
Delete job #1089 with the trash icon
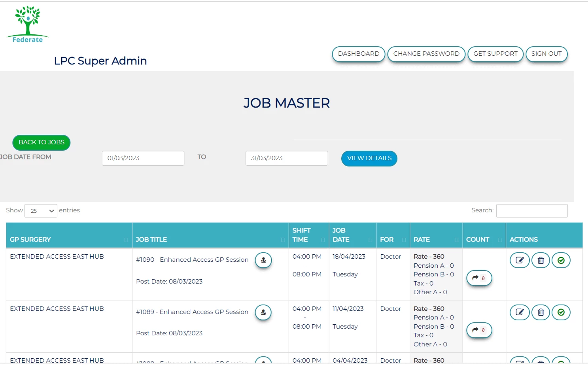pos(541,312)
